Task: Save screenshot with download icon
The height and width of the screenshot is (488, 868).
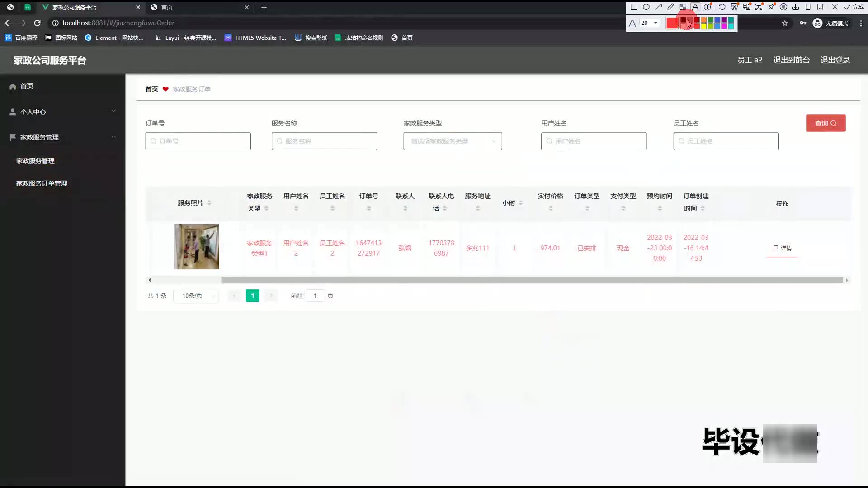Action: click(796, 7)
